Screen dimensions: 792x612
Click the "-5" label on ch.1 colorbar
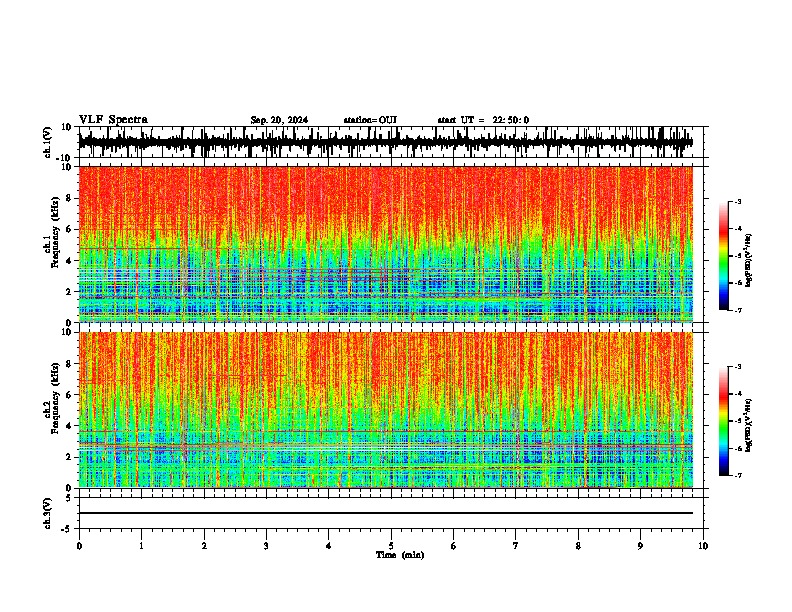pos(737,256)
